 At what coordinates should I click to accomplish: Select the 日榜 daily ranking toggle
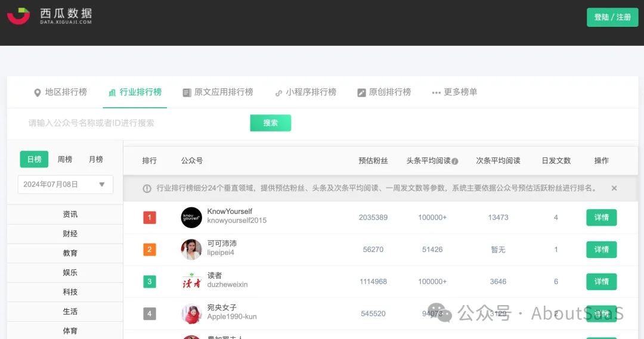pyautogui.click(x=34, y=159)
